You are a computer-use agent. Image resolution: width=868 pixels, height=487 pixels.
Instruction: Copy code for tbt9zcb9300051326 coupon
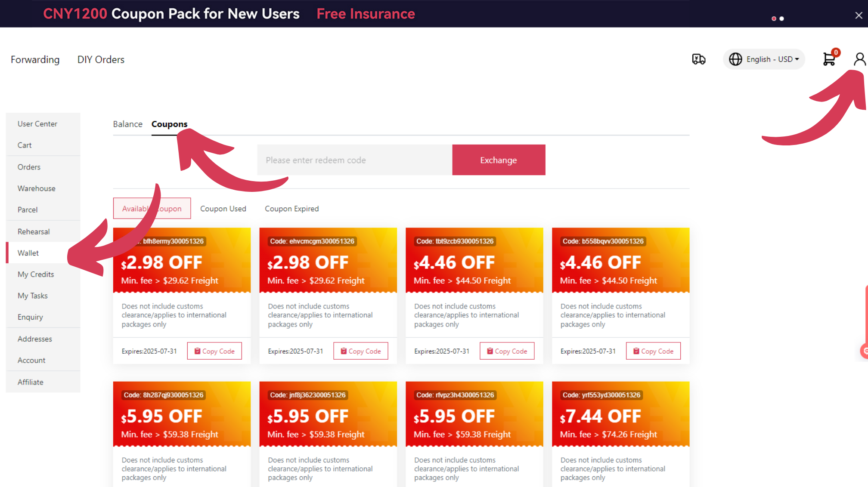tap(507, 351)
